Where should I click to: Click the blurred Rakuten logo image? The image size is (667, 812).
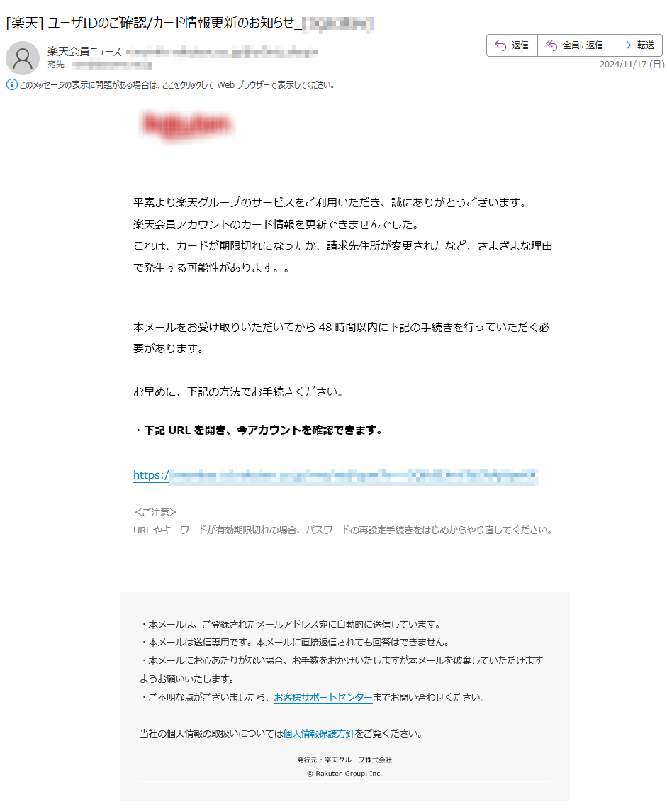[x=187, y=125]
